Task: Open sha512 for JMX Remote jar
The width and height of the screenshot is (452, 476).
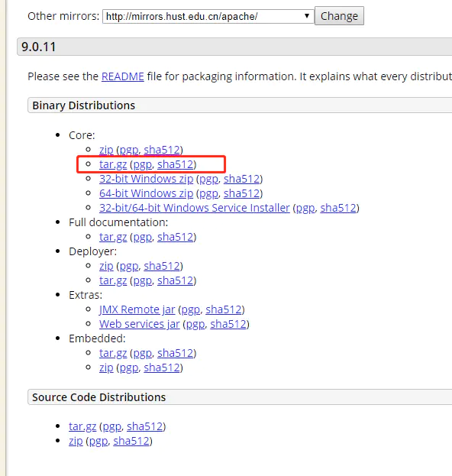Action: [224, 309]
